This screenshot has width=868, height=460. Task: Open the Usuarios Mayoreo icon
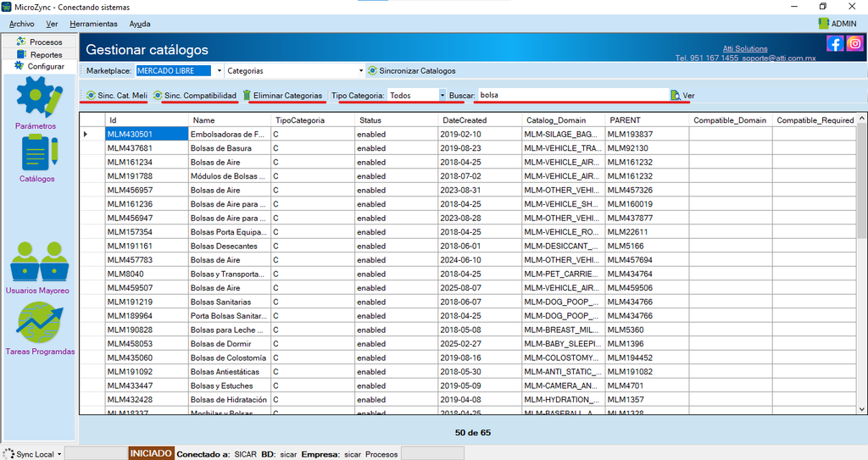pyautogui.click(x=39, y=261)
